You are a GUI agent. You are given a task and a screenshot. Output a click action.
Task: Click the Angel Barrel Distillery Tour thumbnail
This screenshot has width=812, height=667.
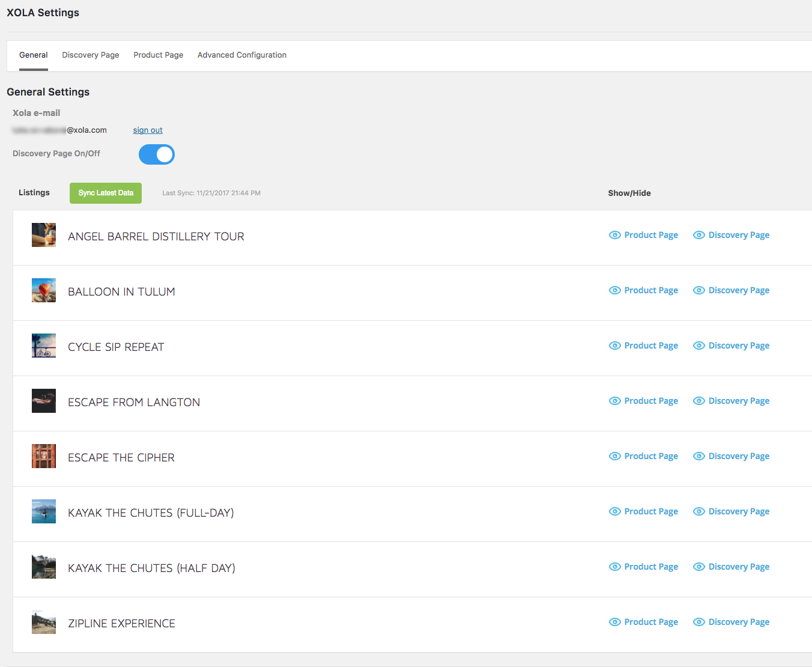click(44, 235)
